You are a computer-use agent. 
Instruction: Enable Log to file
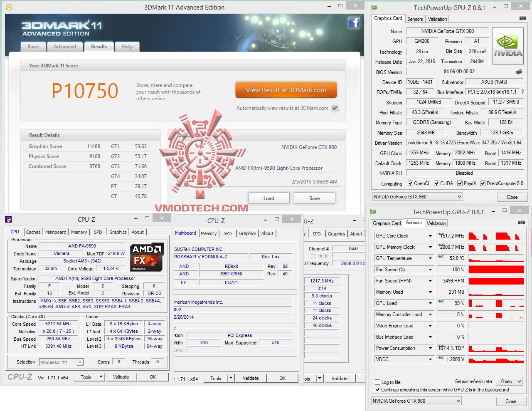[x=377, y=382]
